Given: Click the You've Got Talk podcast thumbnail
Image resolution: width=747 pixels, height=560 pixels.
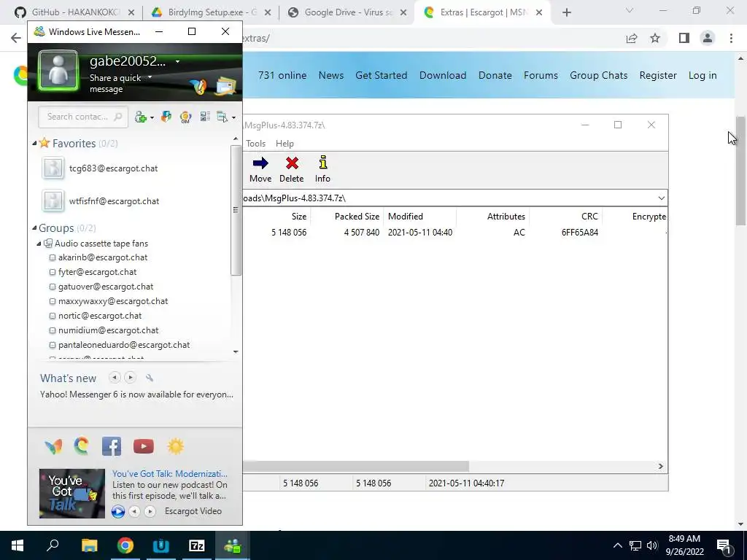Looking at the screenshot, I should [72, 494].
